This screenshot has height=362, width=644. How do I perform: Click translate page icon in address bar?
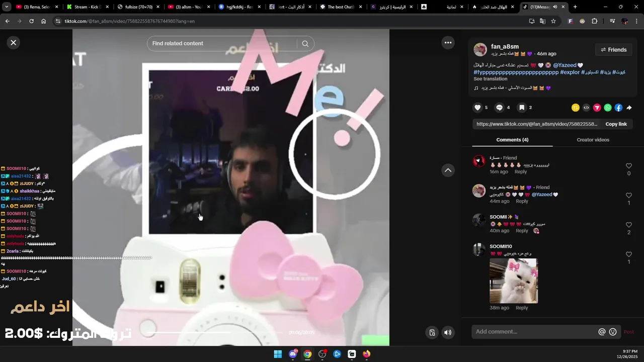[x=542, y=21]
